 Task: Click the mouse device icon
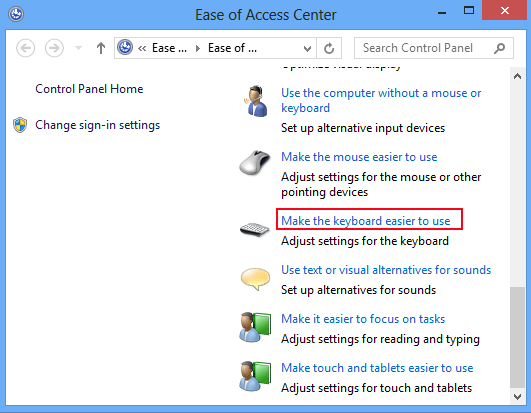255,162
